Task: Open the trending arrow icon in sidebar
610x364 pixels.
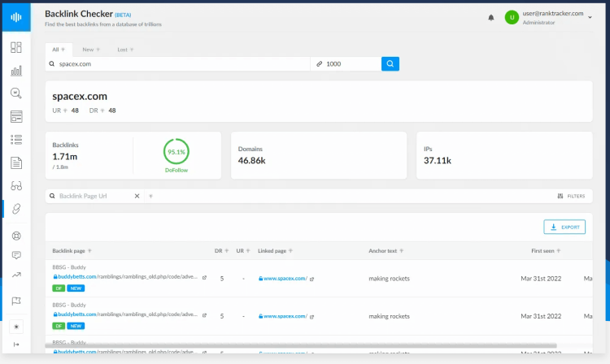Action: point(16,275)
